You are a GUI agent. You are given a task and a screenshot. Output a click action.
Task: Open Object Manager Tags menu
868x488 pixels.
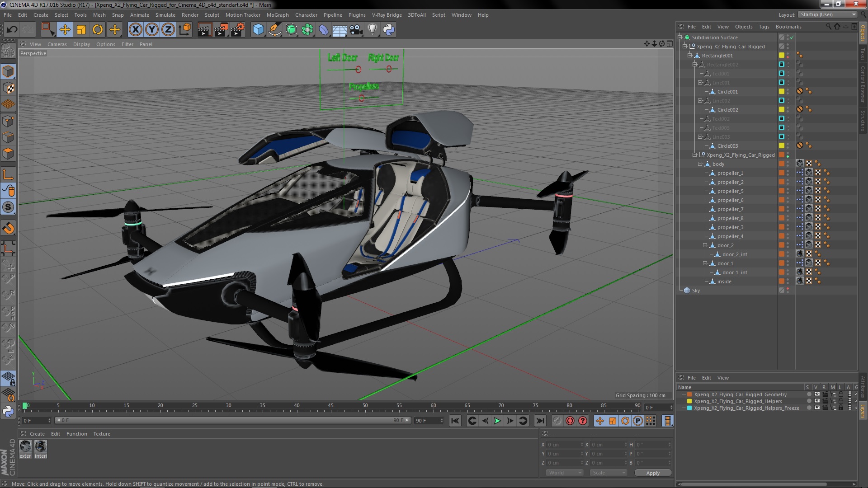pyautogui.click(x=764, y=27)
